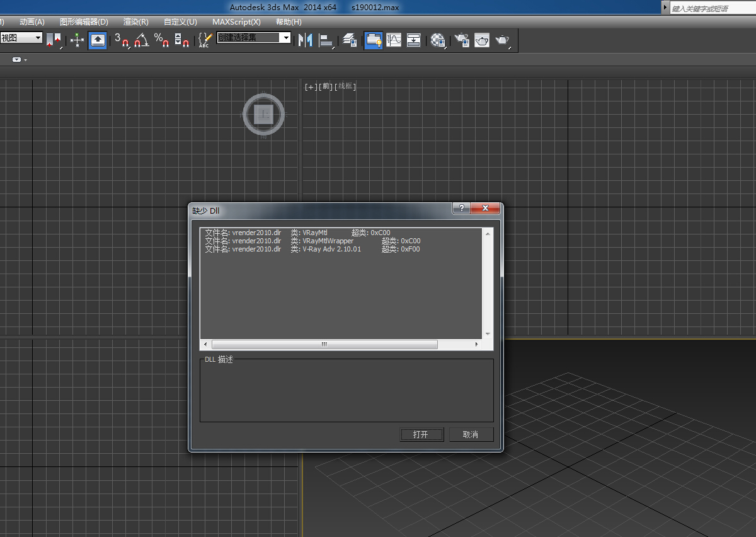
Task: Open the 图形编辑器(D) menu
Action: [x=84, y=21]
